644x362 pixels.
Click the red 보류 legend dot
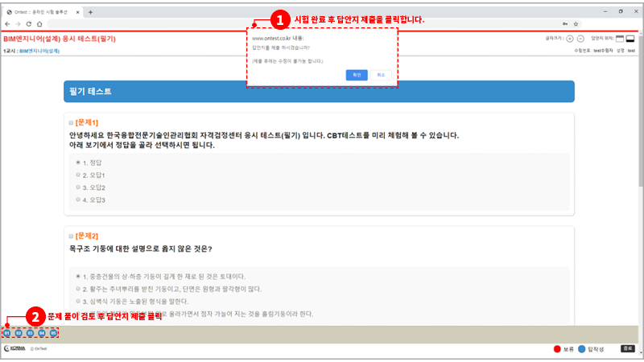[557, 349]
